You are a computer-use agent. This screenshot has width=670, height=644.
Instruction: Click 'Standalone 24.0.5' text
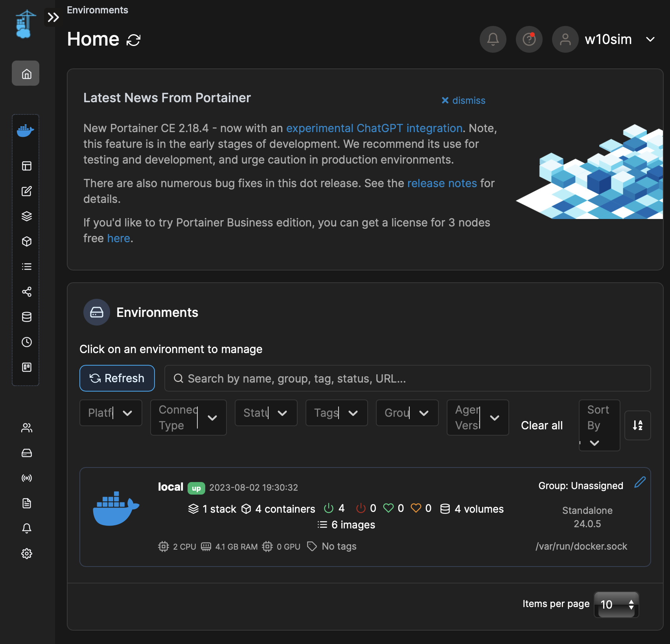pyautogui.click(x=587, y=517)
